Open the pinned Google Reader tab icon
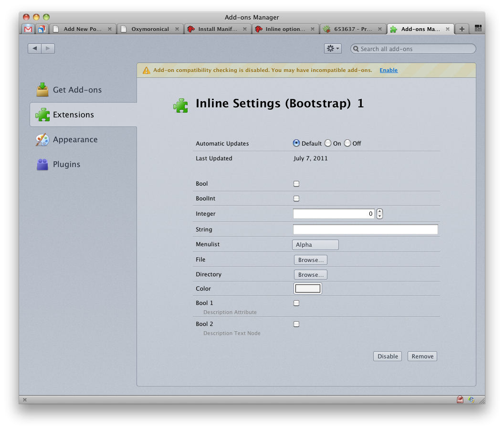 pos(42,29)
